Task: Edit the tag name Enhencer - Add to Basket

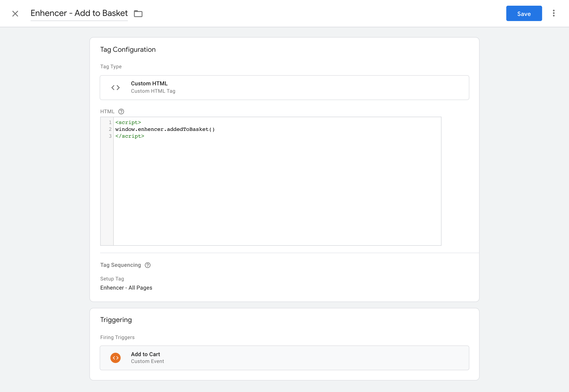Action: pos(79,13)
